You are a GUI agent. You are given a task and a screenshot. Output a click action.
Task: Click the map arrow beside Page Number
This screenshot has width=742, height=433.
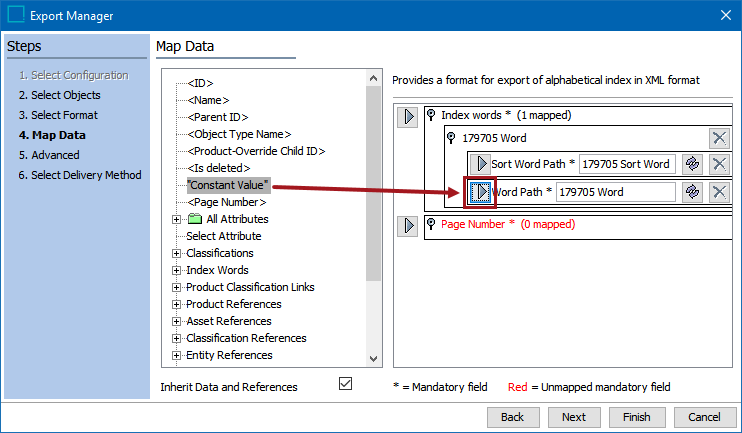408,225
